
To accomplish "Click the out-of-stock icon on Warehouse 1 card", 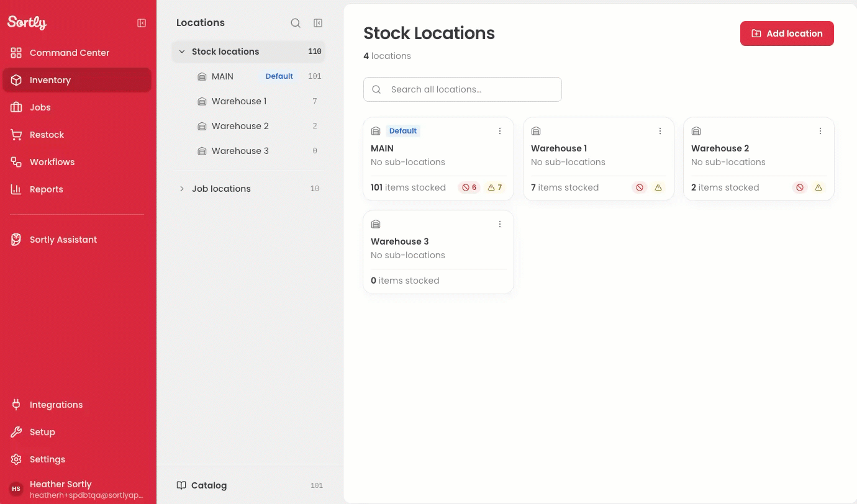I will (640, 187).
